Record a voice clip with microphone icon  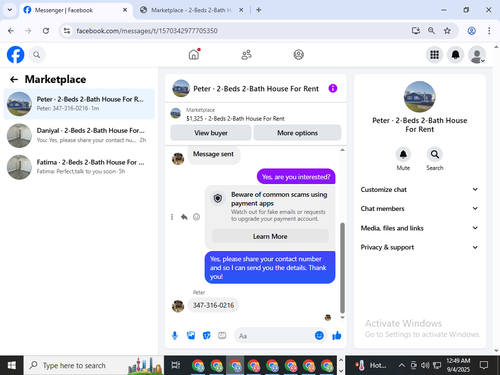click(175, 336)
